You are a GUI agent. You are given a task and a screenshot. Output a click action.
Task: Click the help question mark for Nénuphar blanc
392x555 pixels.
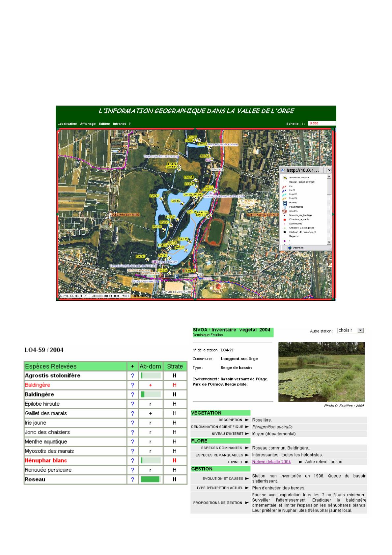click(132, 460)
